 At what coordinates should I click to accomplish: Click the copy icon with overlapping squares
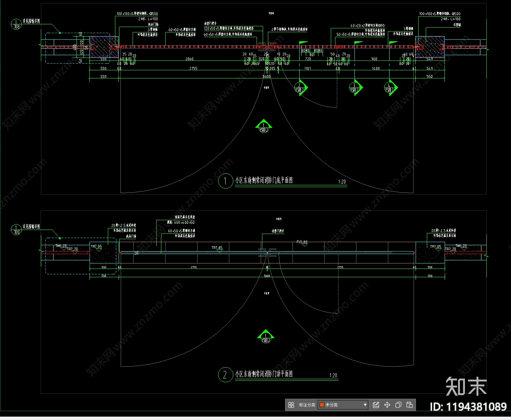(398, 405)
